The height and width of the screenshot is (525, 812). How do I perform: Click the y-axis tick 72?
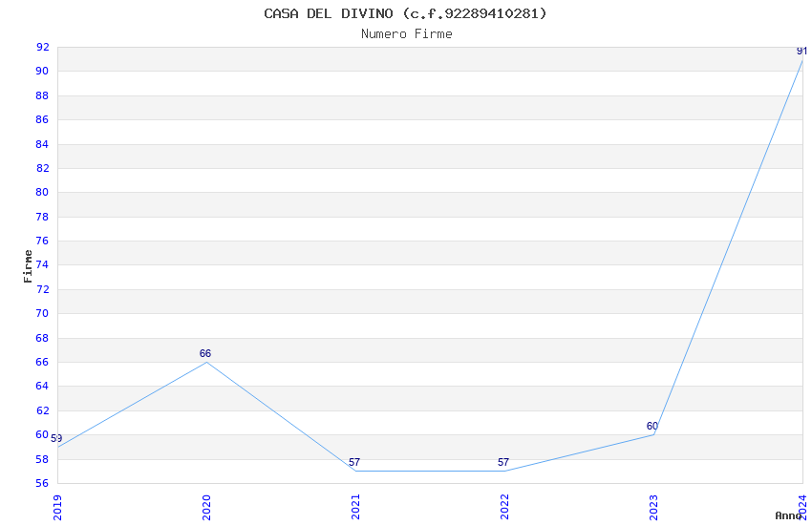[x=42, y=289]
